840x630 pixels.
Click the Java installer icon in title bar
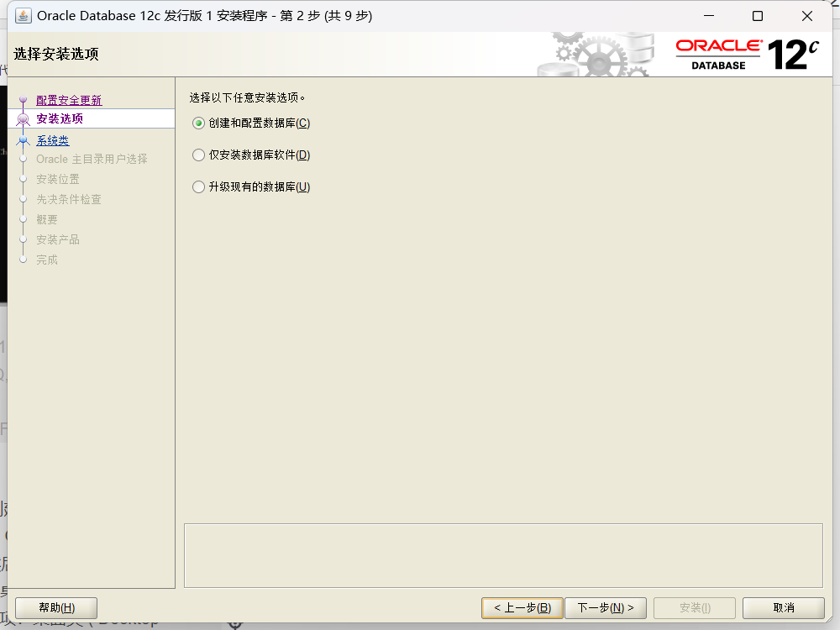coord(23,15)
